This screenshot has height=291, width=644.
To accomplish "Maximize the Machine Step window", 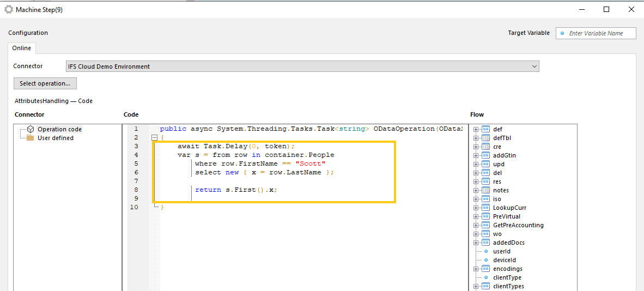I will [606, 9].
